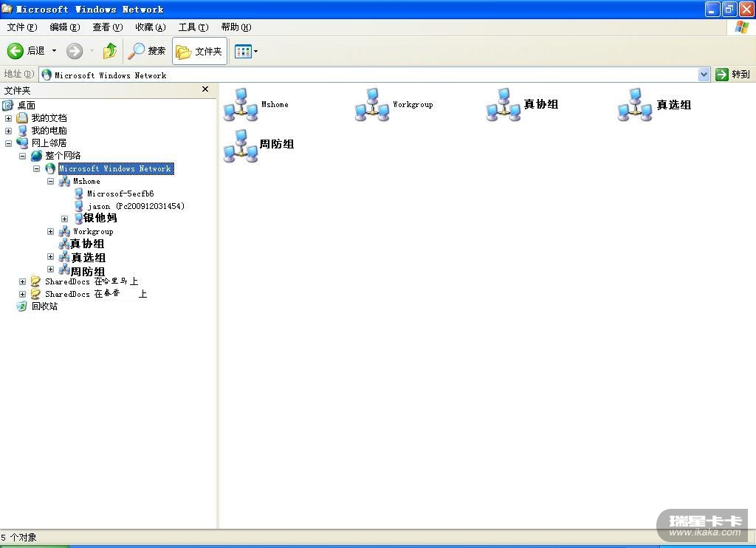Expand the Workgroup tree node
Image resolution: width=756 pixels, height=548 pixels.
coord(50,232)
